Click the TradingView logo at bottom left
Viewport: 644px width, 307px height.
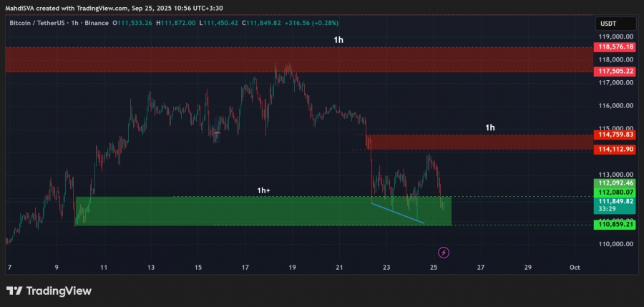49,291
